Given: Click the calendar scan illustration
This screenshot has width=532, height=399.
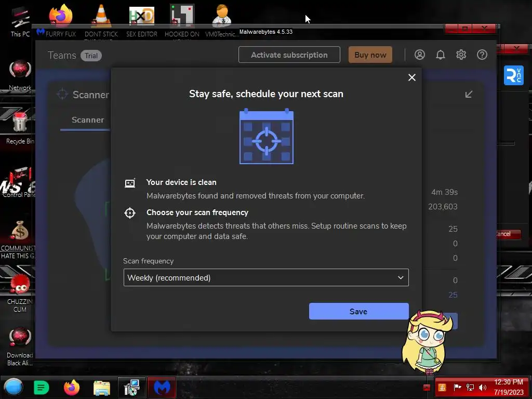Looking at the screenshot, I should click(267, 137).
